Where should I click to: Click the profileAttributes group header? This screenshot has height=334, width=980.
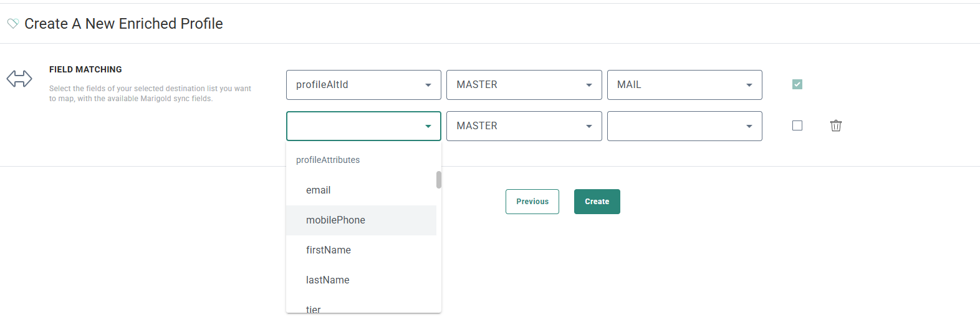tap(328, 160)
